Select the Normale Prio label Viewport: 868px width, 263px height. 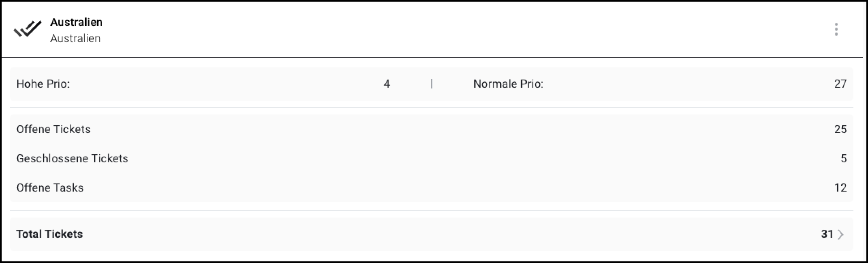[508, 84]
